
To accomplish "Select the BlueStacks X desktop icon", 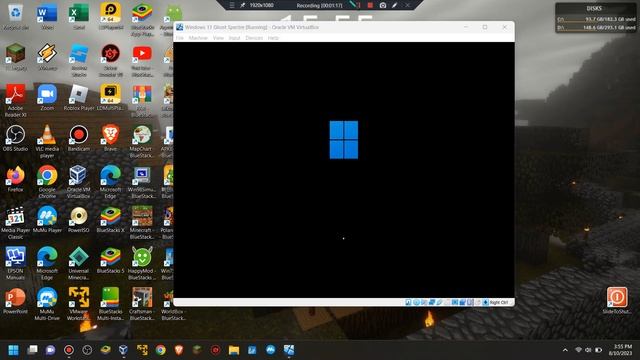I will point(110,219).
